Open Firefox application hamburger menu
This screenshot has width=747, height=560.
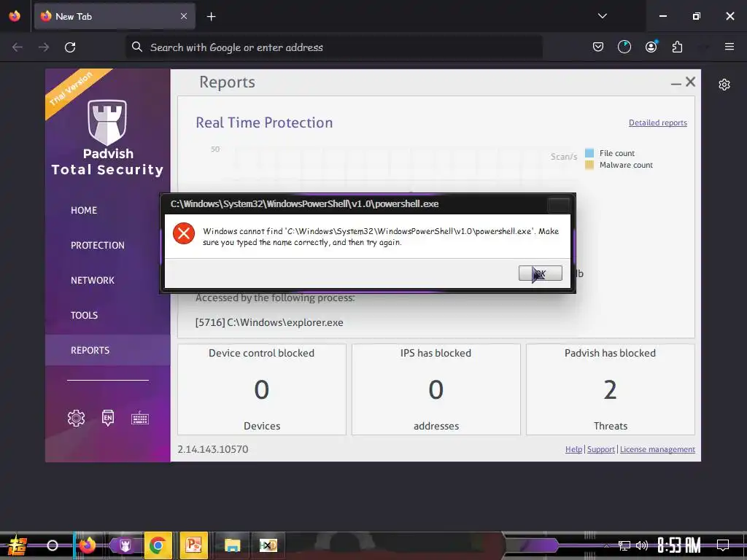729,47
